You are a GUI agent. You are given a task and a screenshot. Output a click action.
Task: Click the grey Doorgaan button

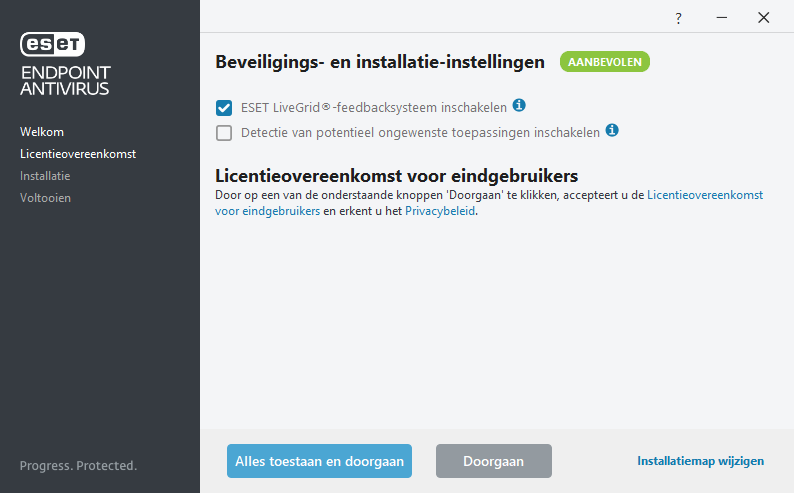click(493, 461)
